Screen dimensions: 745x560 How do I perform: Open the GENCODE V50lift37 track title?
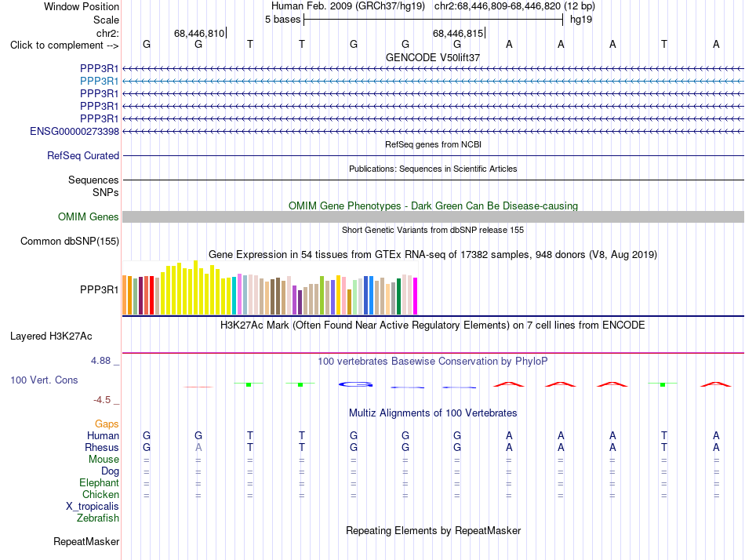[433, 57]
